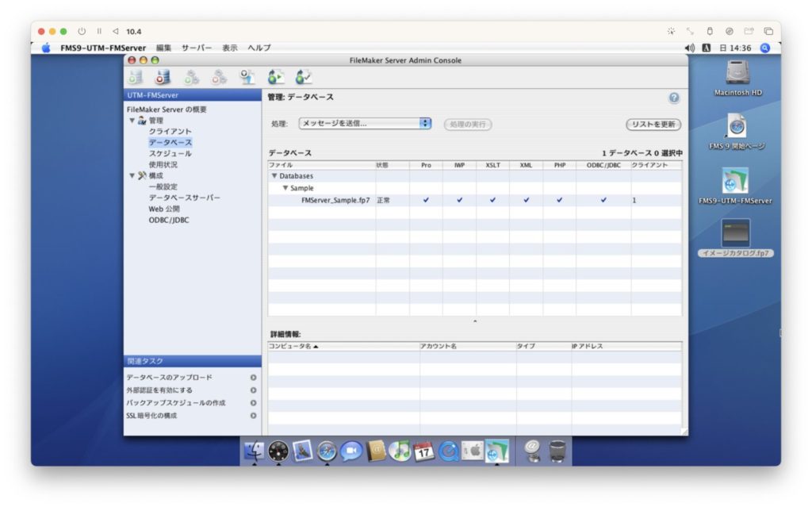Select Web 公開 in the sidebar
The width and height of the screenshot is (812, 507).
click(164, 209)
